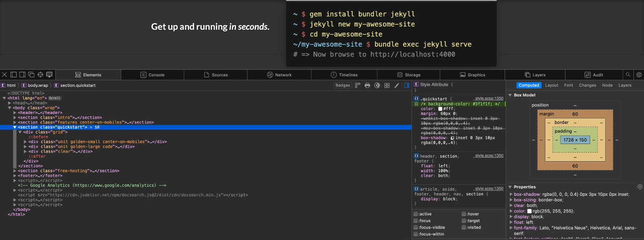Toggle the commented background-color property checkbox
This screenshot has width=644, height=240.
[416, 104]
